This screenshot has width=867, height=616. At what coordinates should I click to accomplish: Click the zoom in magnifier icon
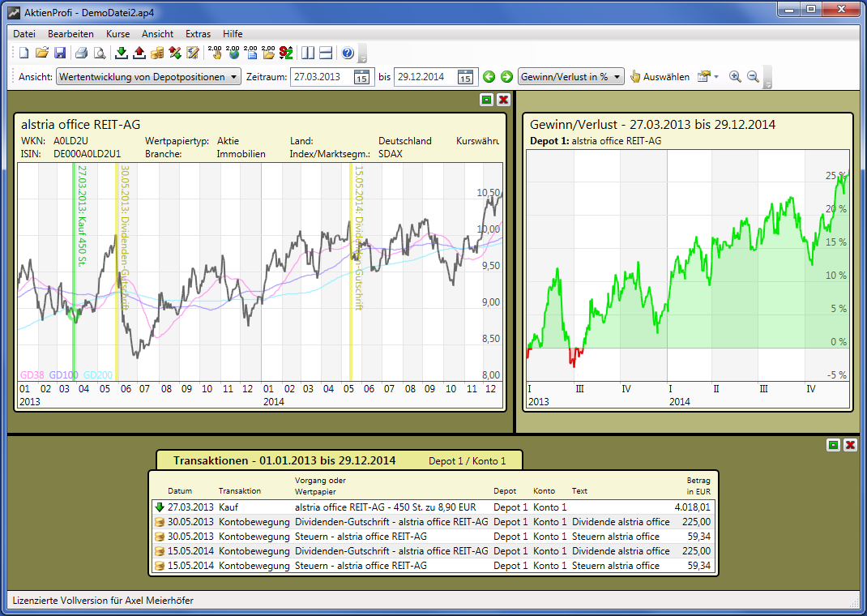(x=735, y=77)
